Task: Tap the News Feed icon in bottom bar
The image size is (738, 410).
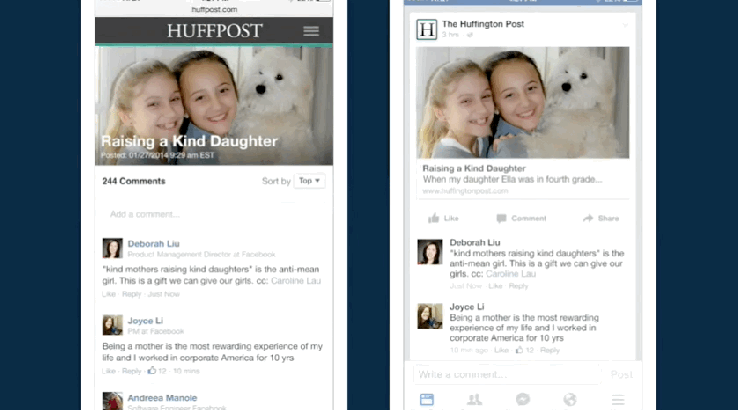Action: (427, 399)
